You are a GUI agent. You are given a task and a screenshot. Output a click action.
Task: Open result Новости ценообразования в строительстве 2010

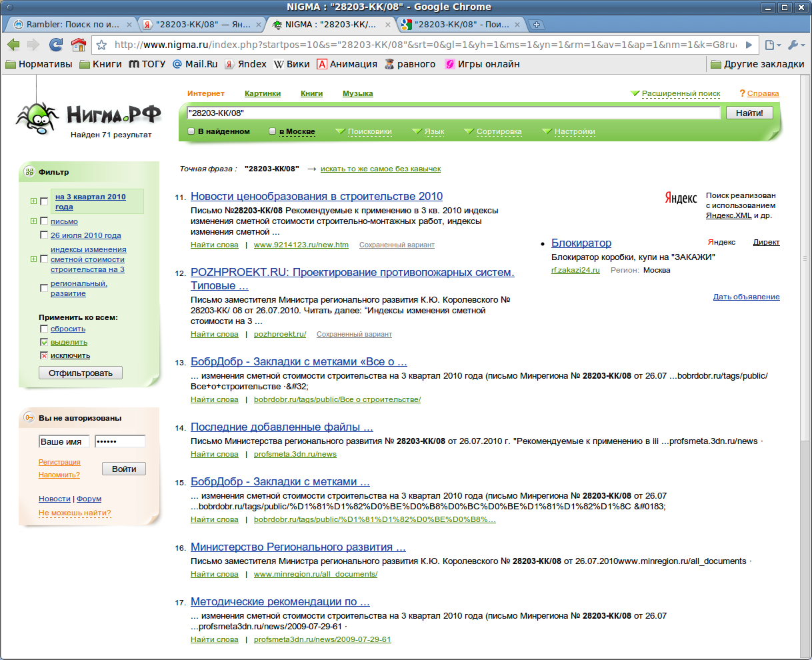tap(317, 196)
